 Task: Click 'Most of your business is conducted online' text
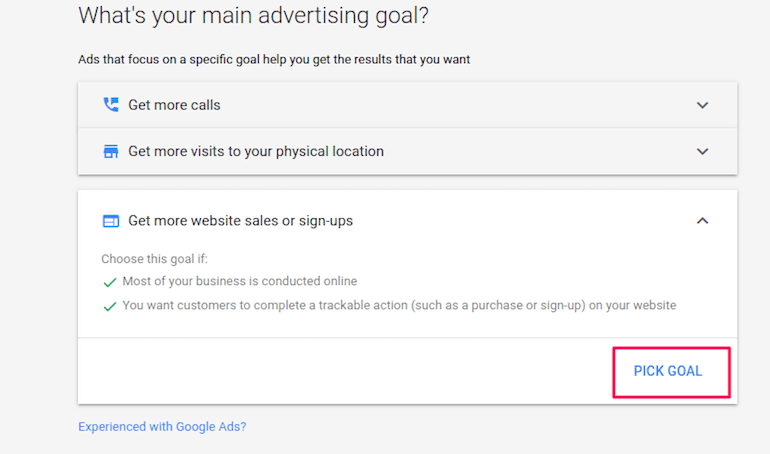239,282
